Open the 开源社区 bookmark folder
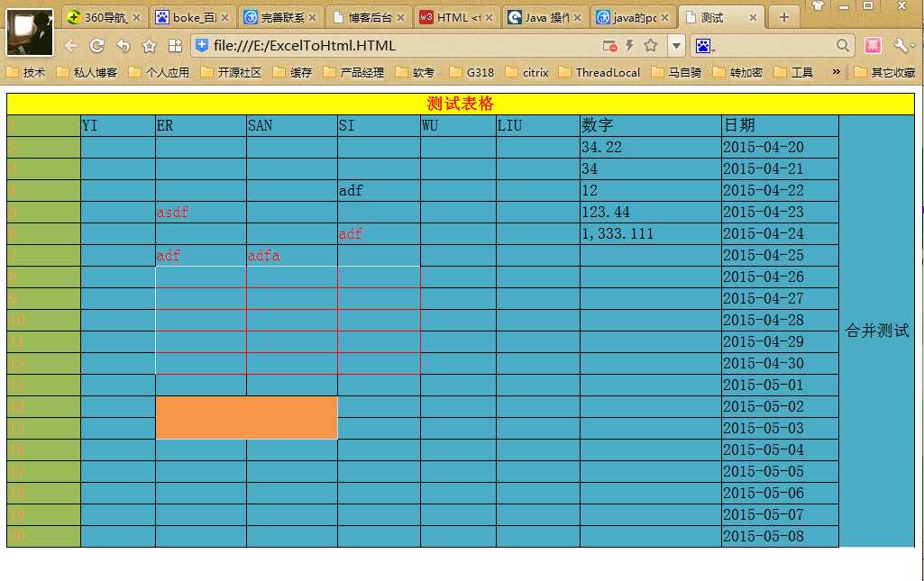Screen dimensions: 924x581 coord(232,72)
